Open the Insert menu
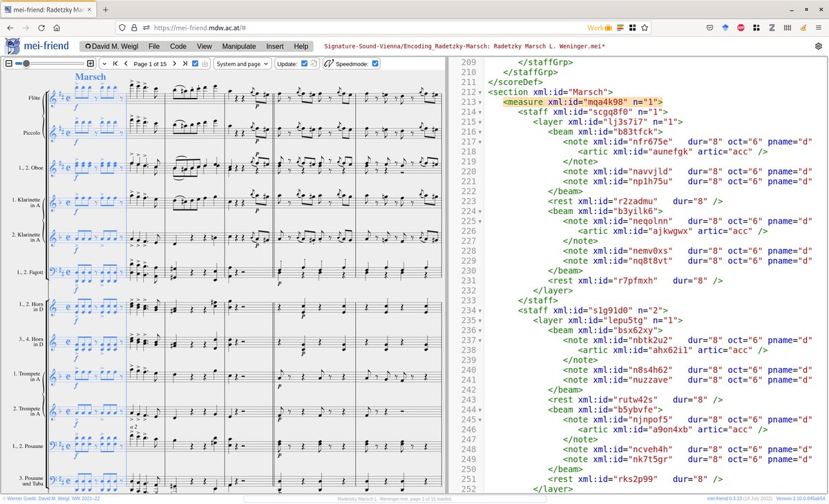Screen dimensions: 829x504 275,46
